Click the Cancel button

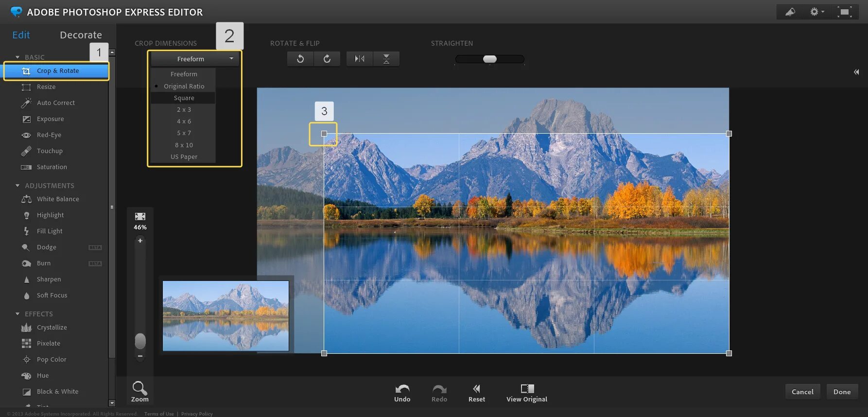click(802, 392)
